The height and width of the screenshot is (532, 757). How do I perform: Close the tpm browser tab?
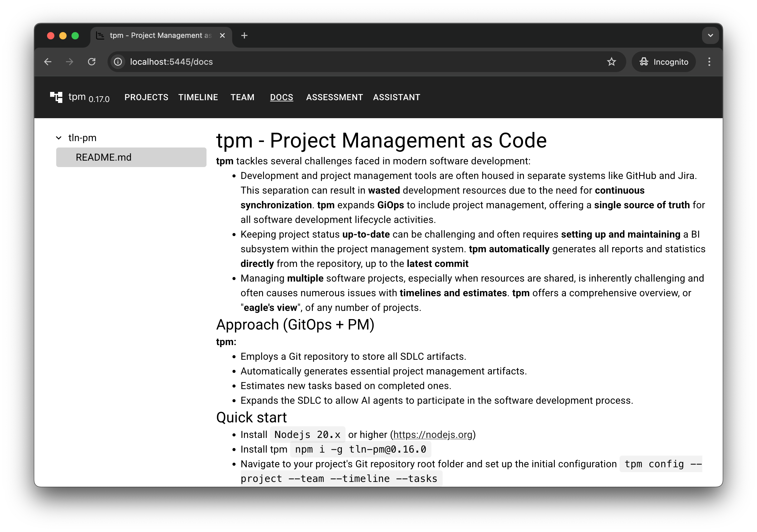click(x=223, y=36)
